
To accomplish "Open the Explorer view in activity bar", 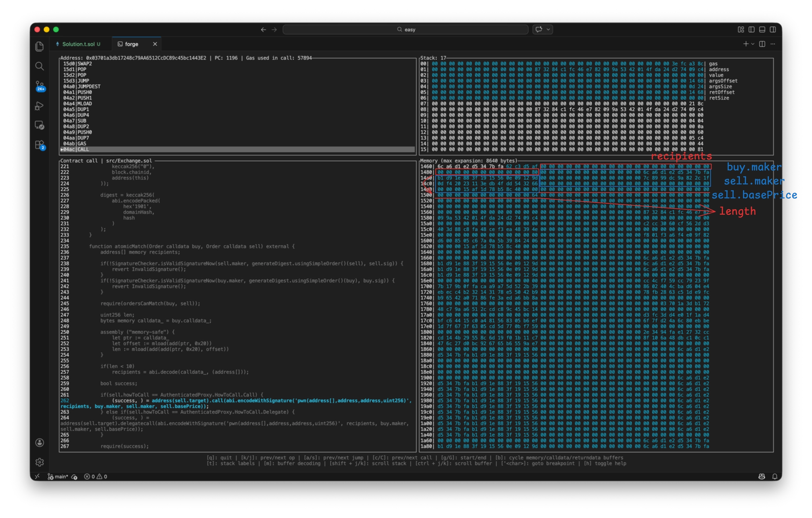I will click(39, 47).
